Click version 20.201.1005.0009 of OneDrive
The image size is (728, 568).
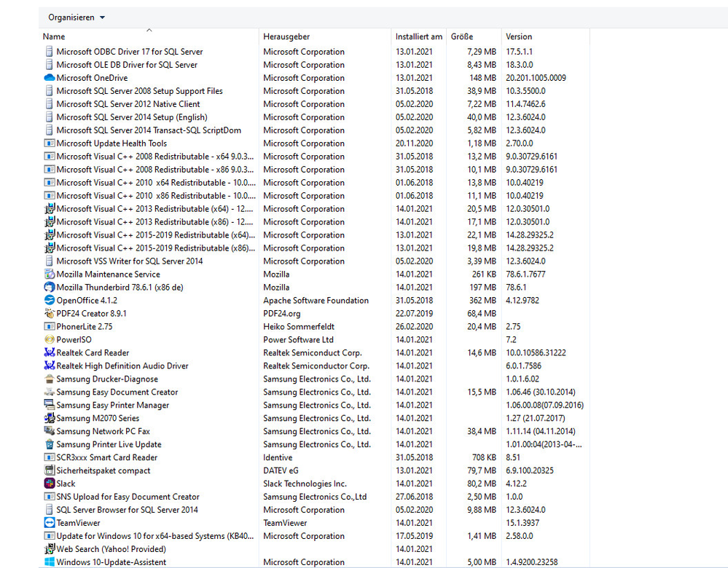point(536,78)
